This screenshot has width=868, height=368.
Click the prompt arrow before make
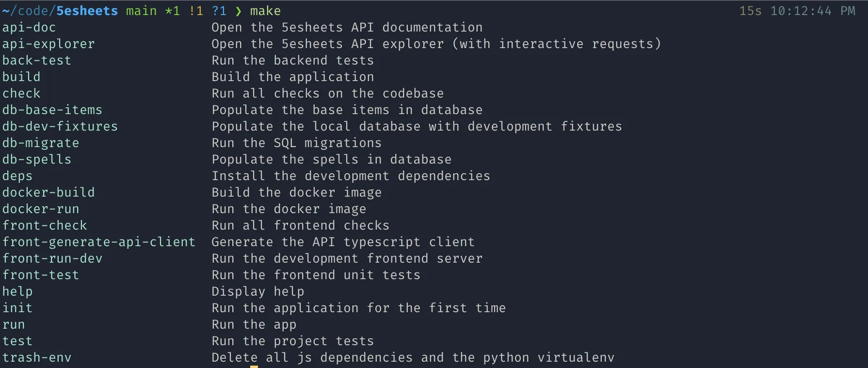tap(238, 11)
